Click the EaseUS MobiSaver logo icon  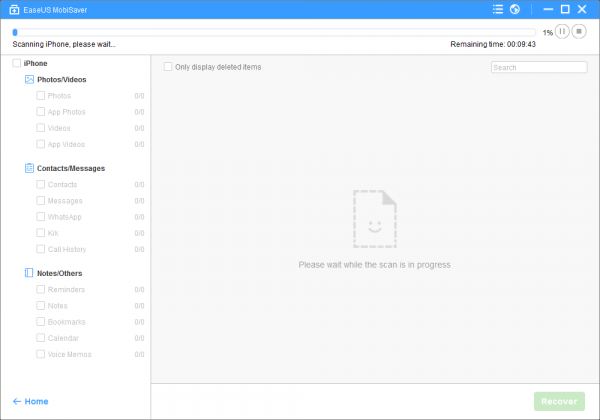[14, 10]
